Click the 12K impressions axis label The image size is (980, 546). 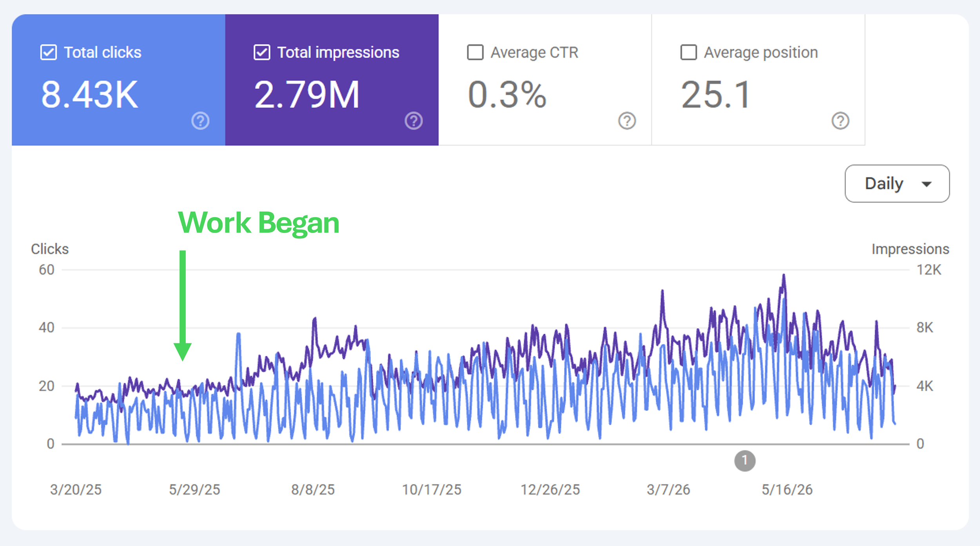tap(929, 270)
